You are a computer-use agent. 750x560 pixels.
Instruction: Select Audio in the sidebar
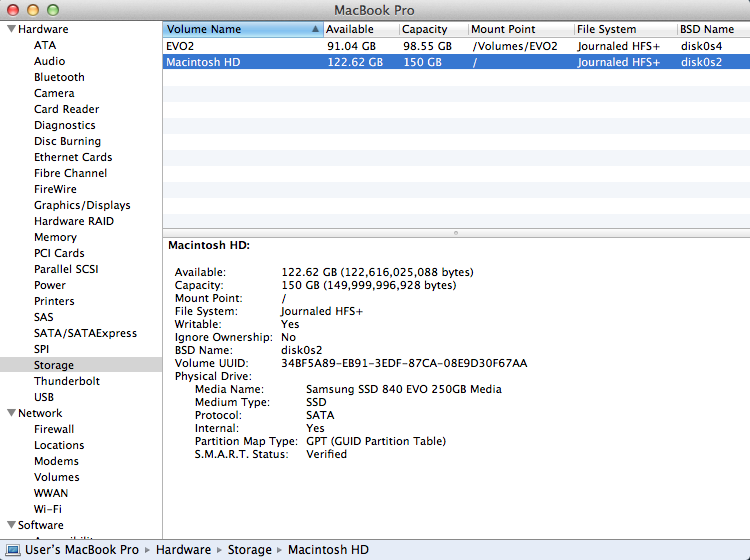[x=49, y=61]
